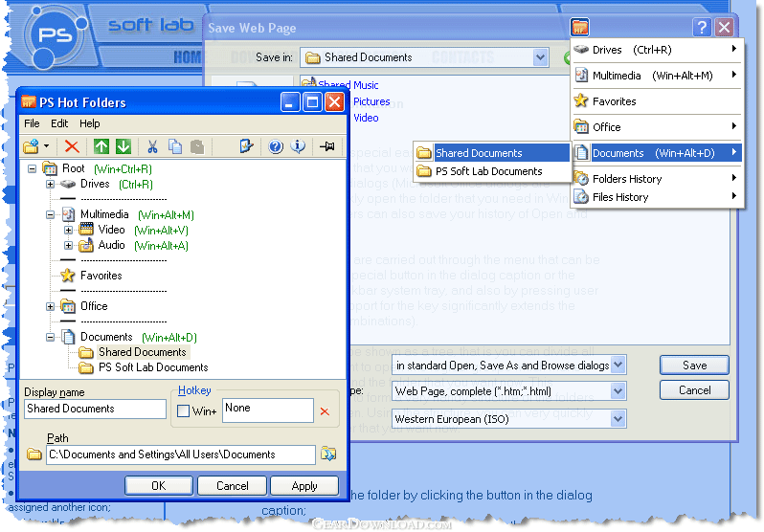Click the HF hot folders caption button
This screenshot has width=764, height=532.
tap(580, 28)
